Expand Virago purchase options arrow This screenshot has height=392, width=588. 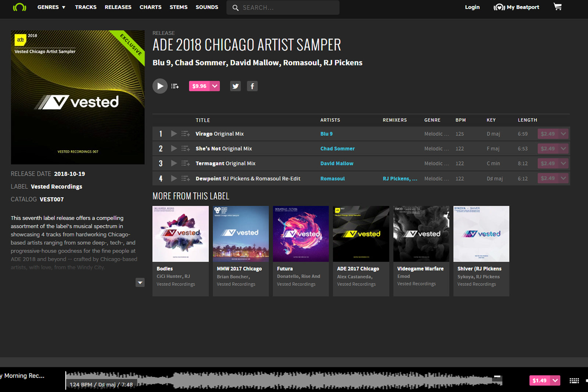click(x=563, y=134)
